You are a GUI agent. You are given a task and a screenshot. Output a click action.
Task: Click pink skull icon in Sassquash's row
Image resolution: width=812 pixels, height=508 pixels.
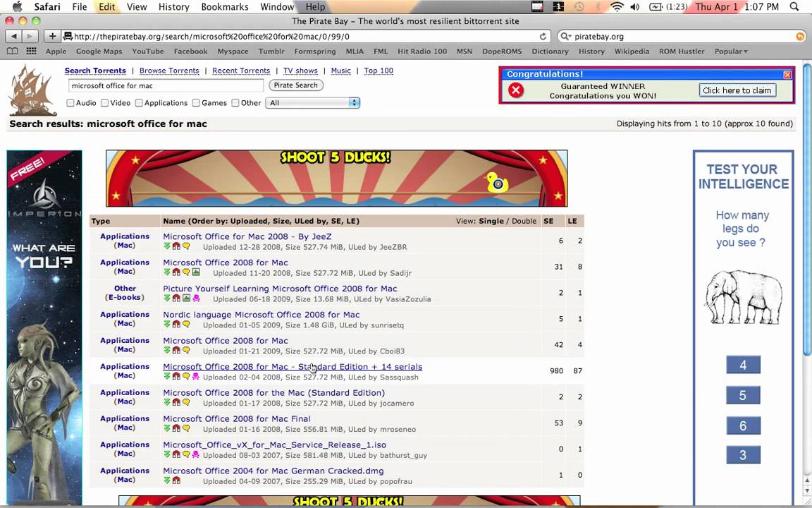tap(196, 377)
